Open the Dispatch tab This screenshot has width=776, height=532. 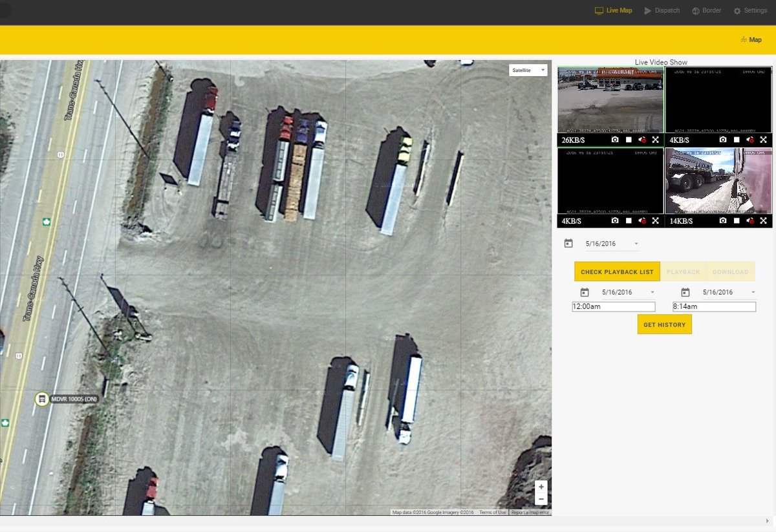(x=662, y=10)
